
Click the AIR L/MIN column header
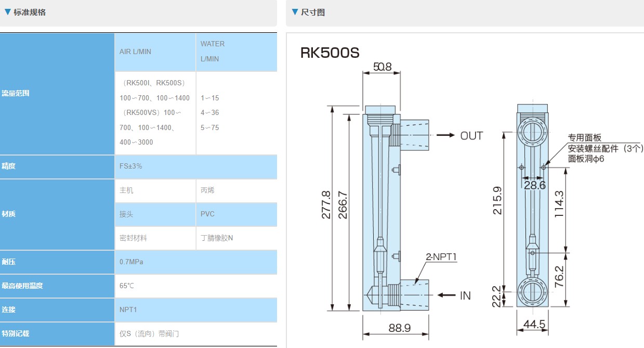pos(135,51)
